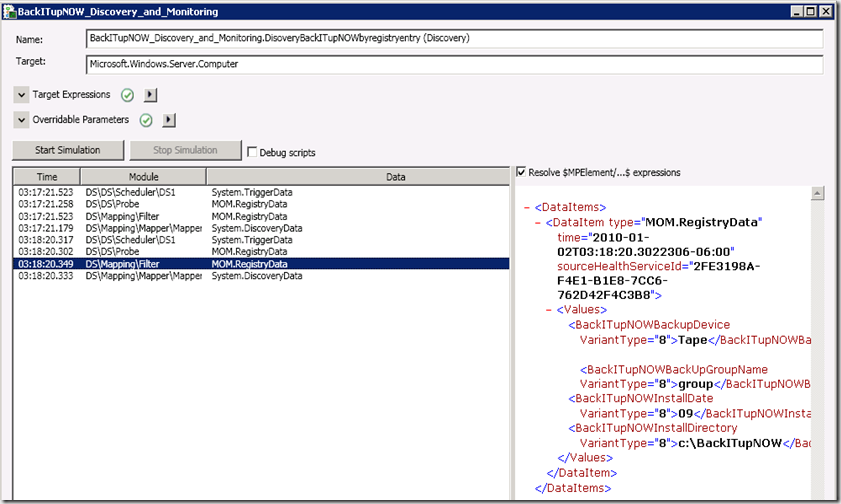841x504 pixels.
Task: Select the 03:18:20.302 DS\DS\Probe row
Action: tap(261, 252)
